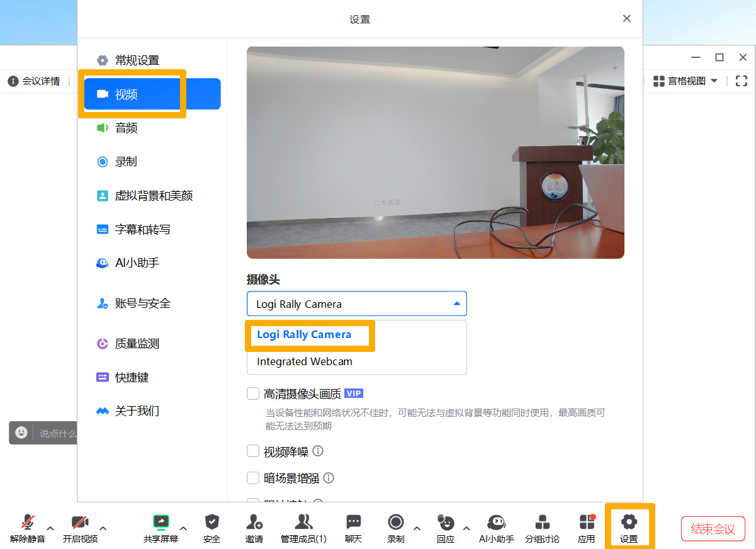Viewport: 756px width, 549px height.
Task: Unmute using the 解除静音 microphone icon
Action: click(27, 522)
